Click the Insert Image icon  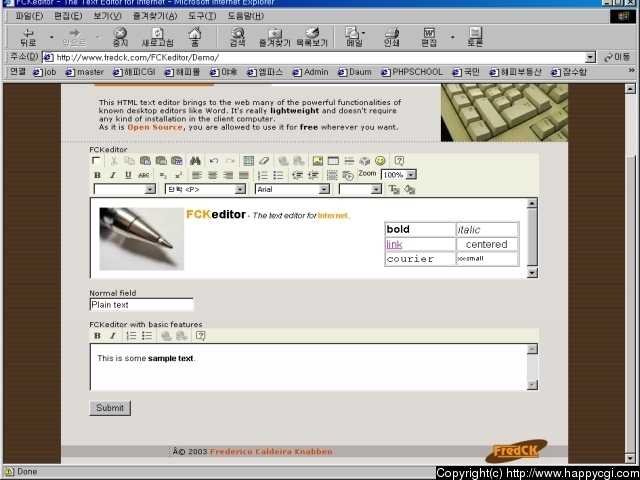click(x=318, y=161)
